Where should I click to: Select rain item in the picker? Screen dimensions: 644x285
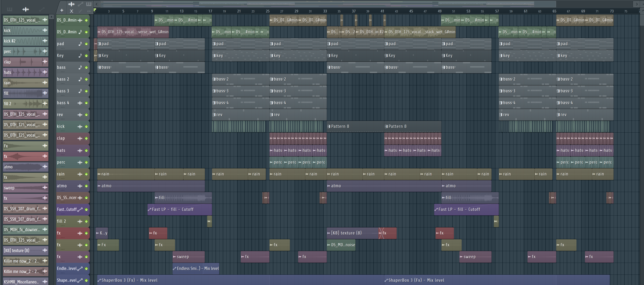tap(26, 83)
